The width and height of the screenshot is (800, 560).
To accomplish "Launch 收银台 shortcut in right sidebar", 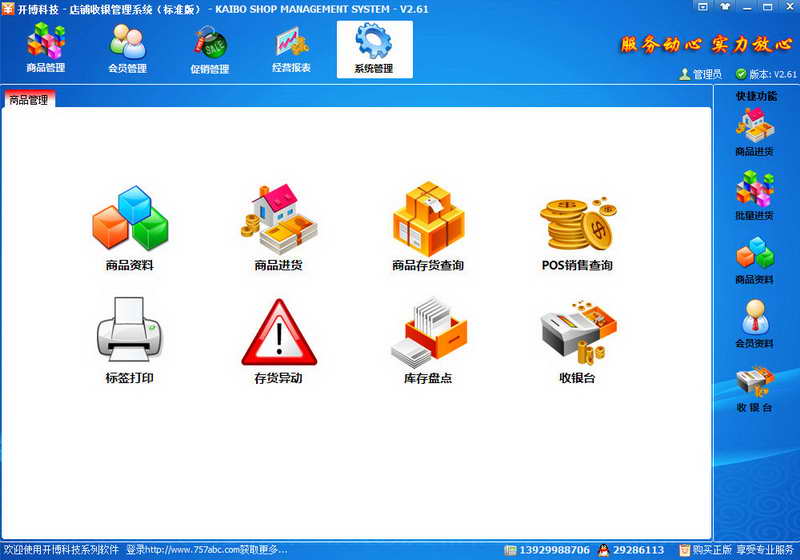I will pyautogui.click(x=755, y=388).
